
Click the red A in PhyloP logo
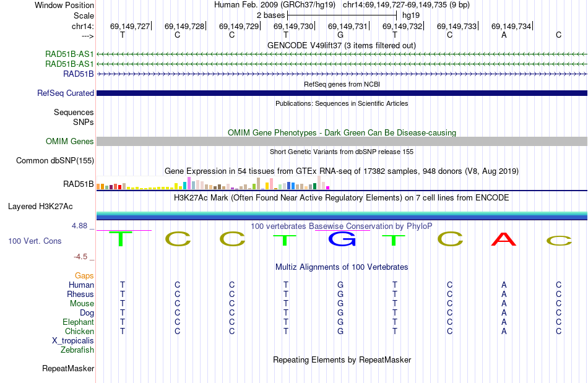click(x=504, y=239)
